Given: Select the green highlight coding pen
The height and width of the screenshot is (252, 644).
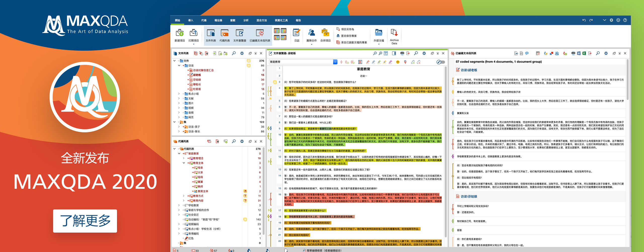Looking at the screenshot, I should click(x=379, y=62).
